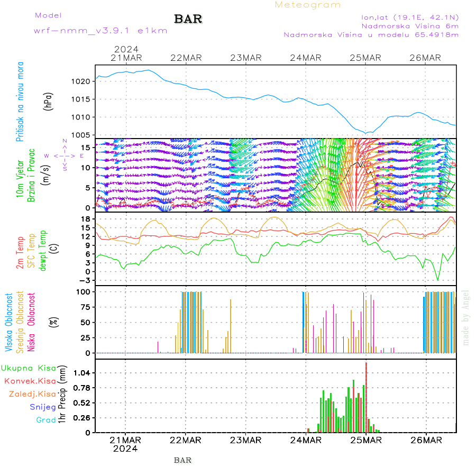
Task: Click "23MAR" on the bottom date axis
Action: coord(245,440)
